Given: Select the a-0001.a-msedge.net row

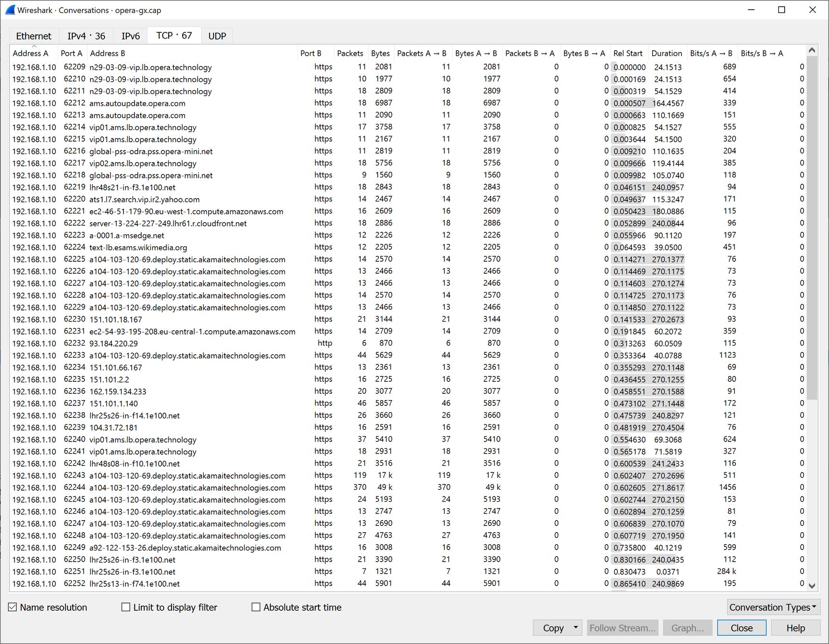Looking at the screenshot, I should click(408, 235).
